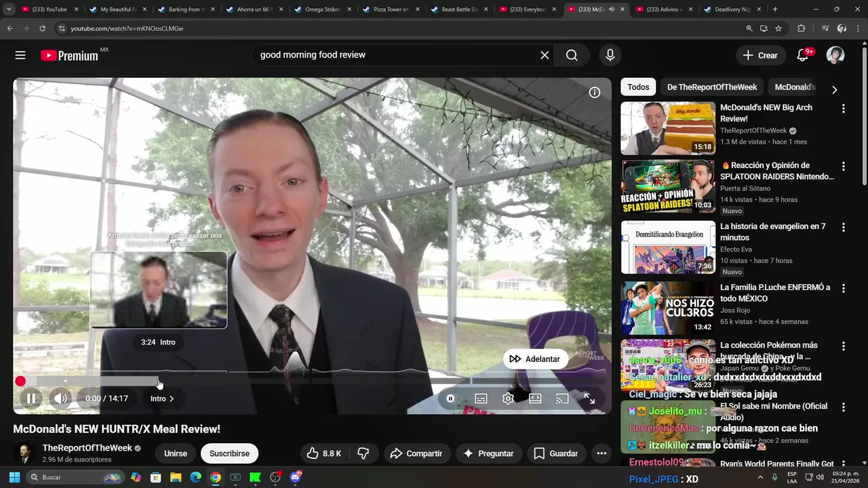Open TheReportOfTheWeek channel avatar

pyautogui.click(x=24, y=453)
